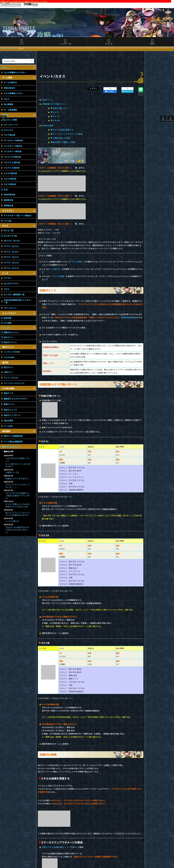Jump to ▼カオスI in table of contents
The height and width of the screenshot is (868, 174).
tap(55, 112)
